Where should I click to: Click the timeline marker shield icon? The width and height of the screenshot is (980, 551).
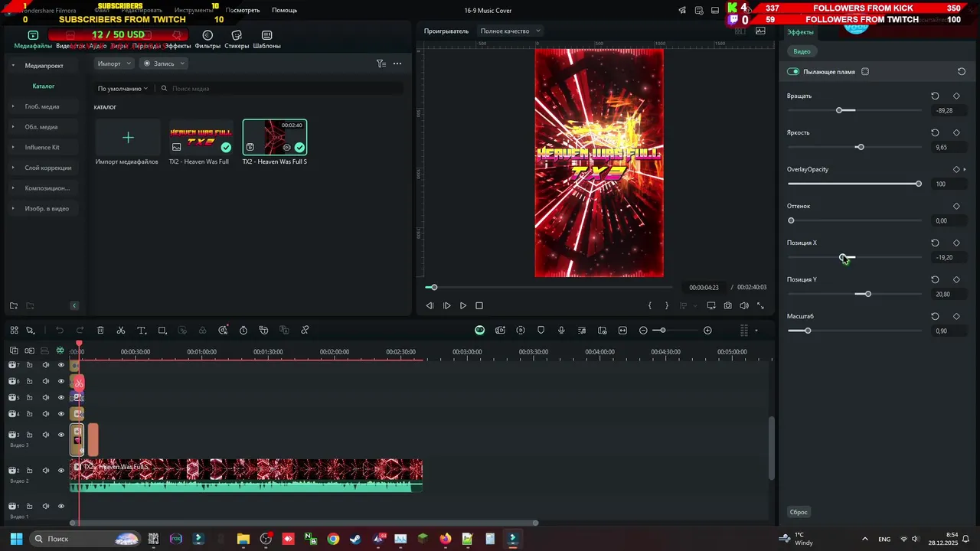click(x=541, y=330)
